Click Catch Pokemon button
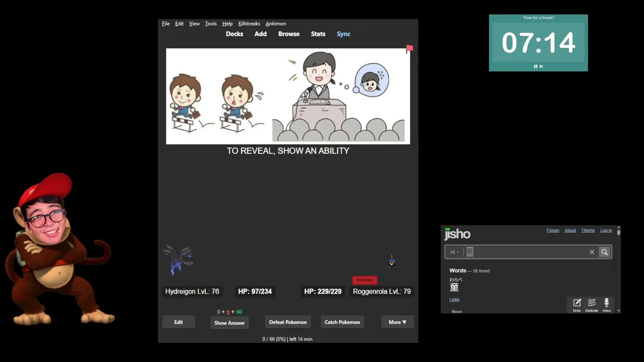 (342, 322)
